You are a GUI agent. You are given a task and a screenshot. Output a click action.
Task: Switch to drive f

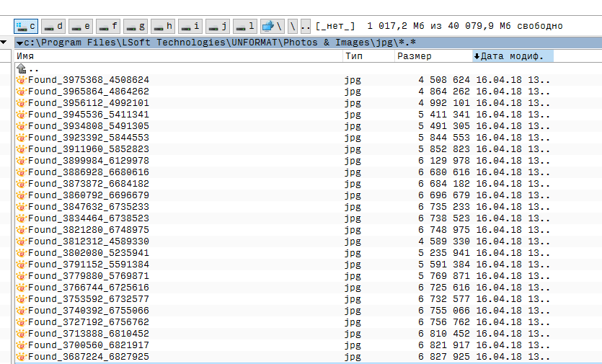click(x=108, y=26)
